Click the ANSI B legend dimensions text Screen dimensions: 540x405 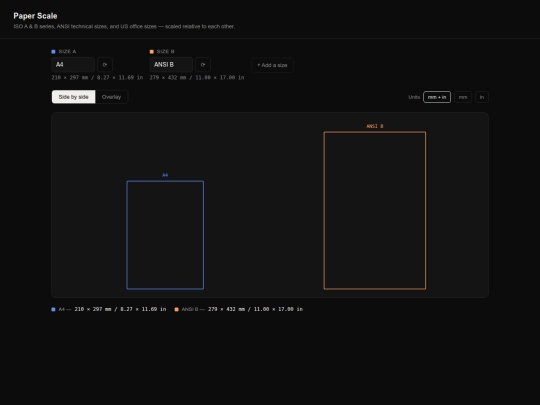coord(256,309)
